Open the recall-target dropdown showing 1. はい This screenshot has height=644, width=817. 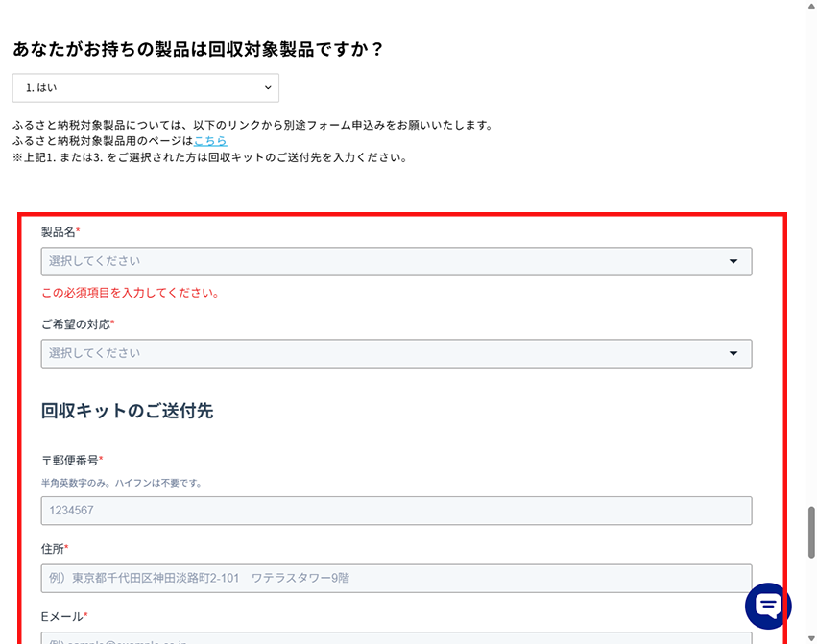click(x=145, y=88)
